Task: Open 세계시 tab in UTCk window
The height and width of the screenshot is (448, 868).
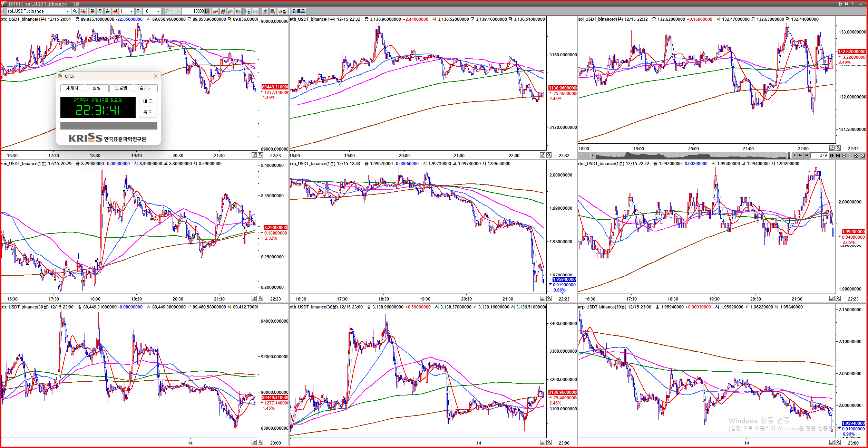Action: click(x=72, y=88)
